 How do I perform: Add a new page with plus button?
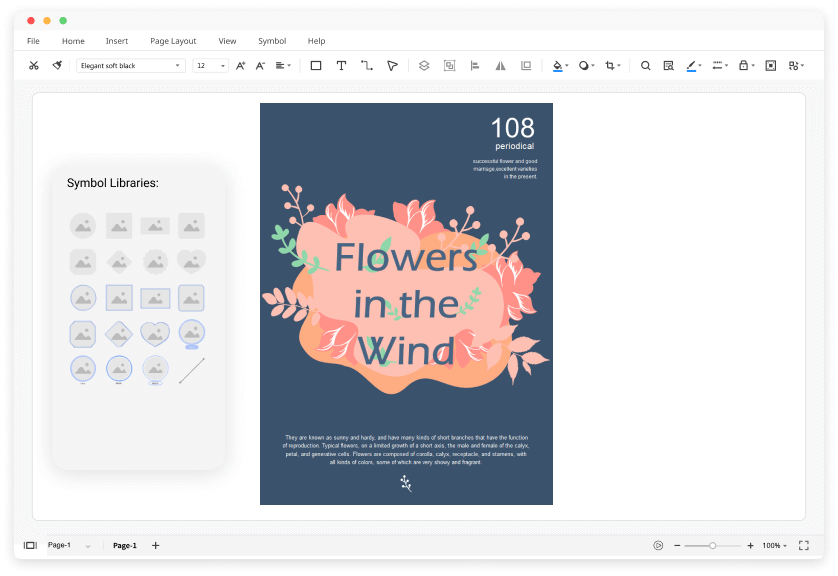155,545
